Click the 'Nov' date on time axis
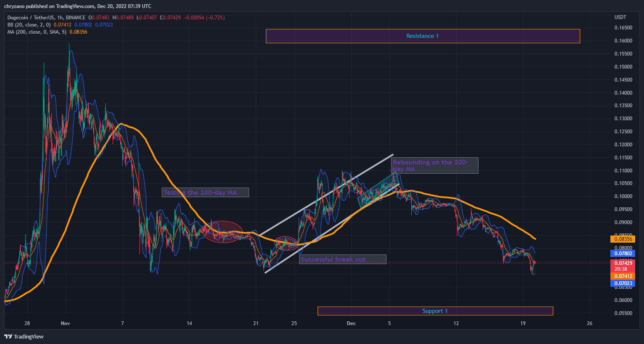Viewport: 644px width, 344px height. point(65,323)
